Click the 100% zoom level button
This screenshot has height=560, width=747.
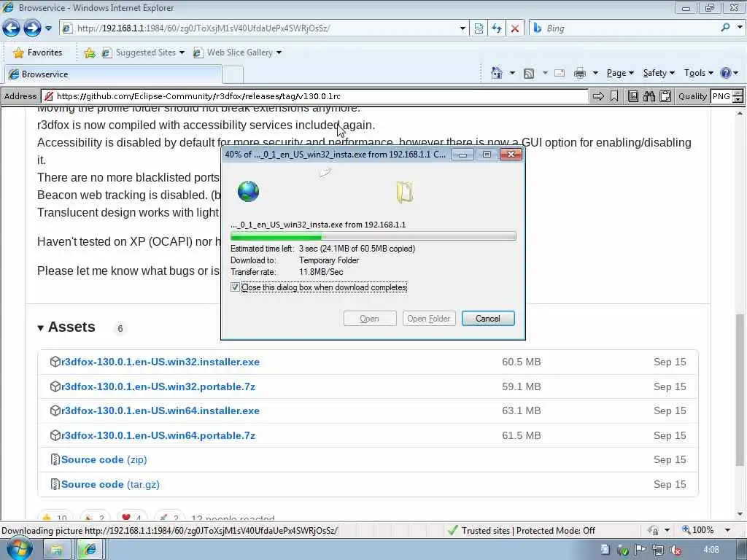tap(698, 530)
